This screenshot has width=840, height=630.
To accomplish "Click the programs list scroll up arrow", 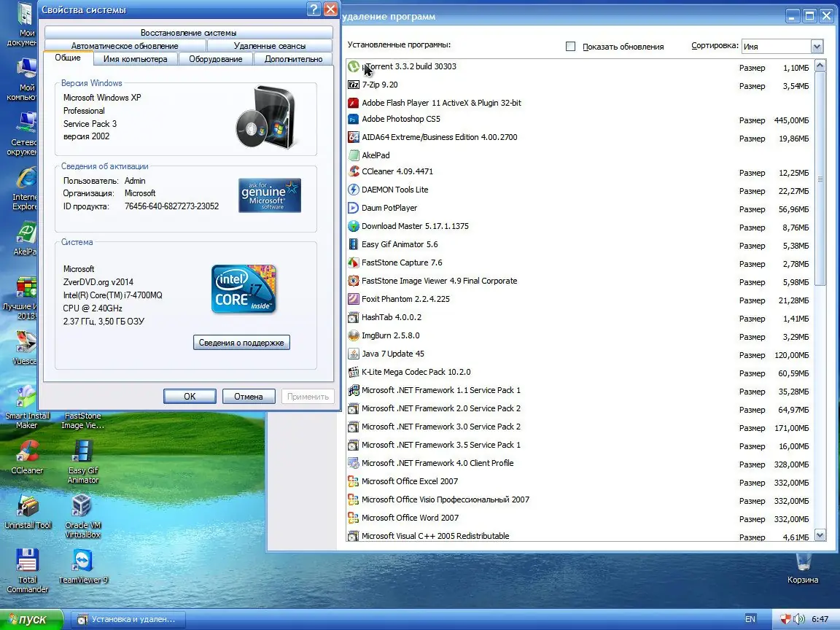I will (820, 66).
